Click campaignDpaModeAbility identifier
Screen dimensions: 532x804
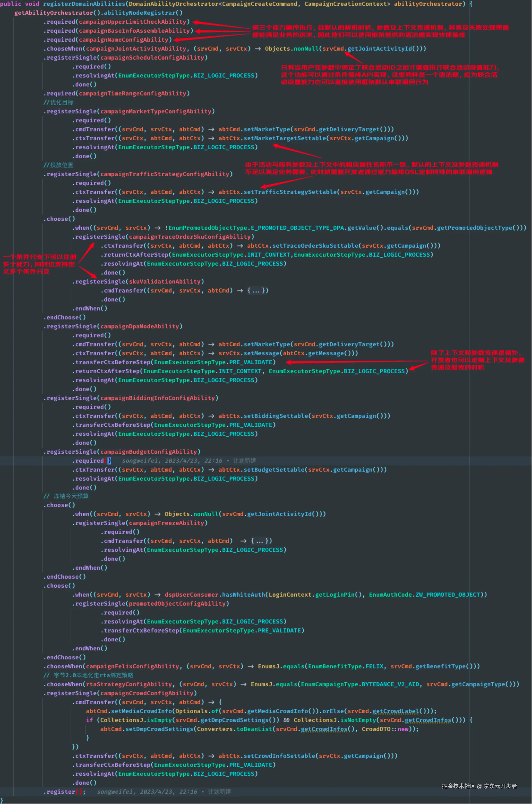139,326
